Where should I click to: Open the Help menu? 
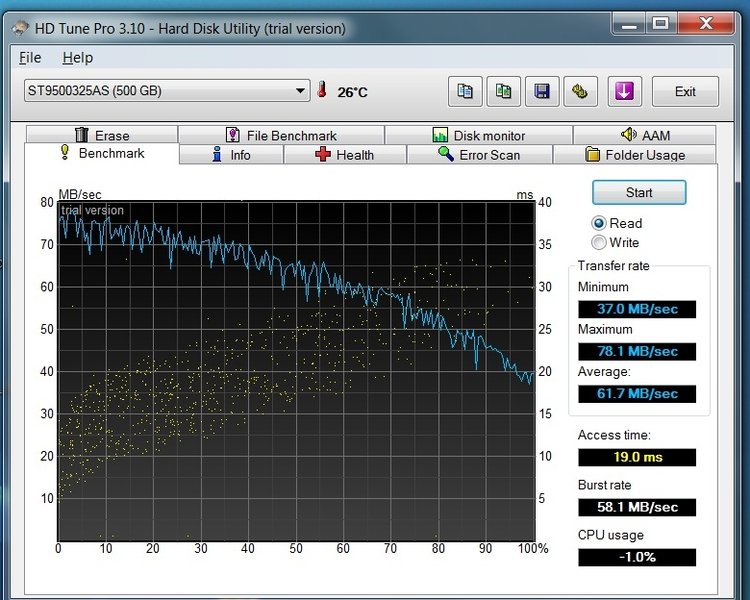[77, 58]
